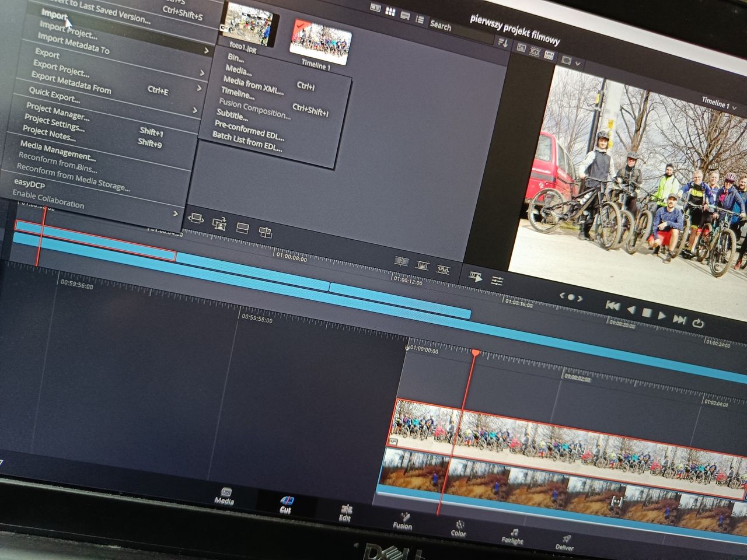Select the Source Tape viewer mode icon
This screenshot has height=560, width=747.
tap(535, 51)
